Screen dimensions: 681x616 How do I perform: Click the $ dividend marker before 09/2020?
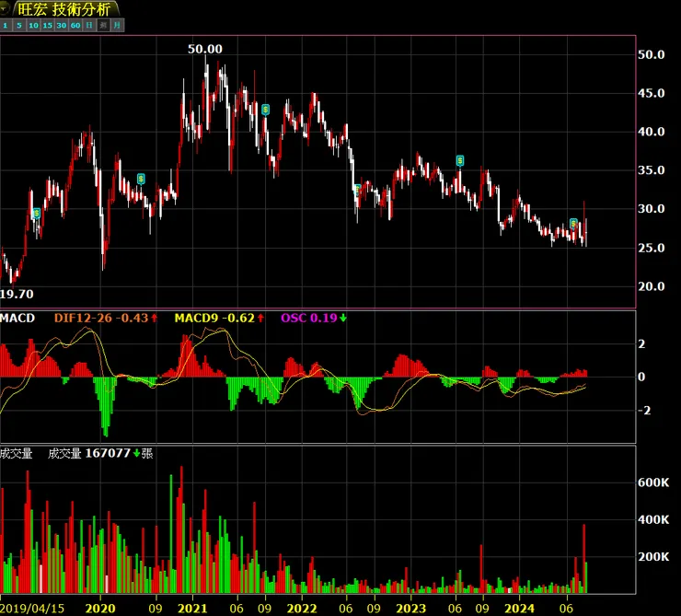click(x=141, y=179)
